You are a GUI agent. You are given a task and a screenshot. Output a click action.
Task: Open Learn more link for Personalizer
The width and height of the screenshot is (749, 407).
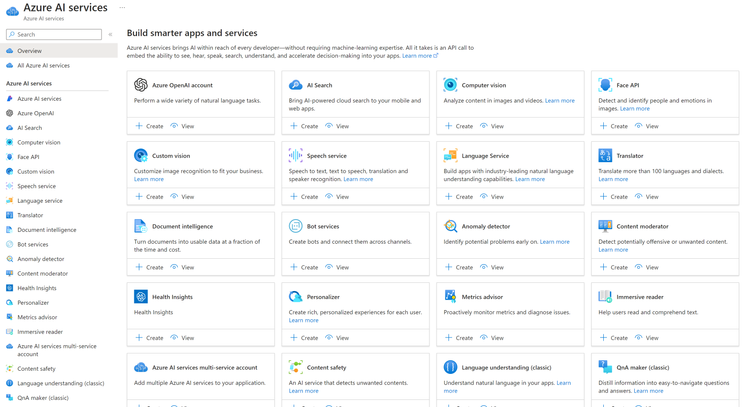coord(304,320)
